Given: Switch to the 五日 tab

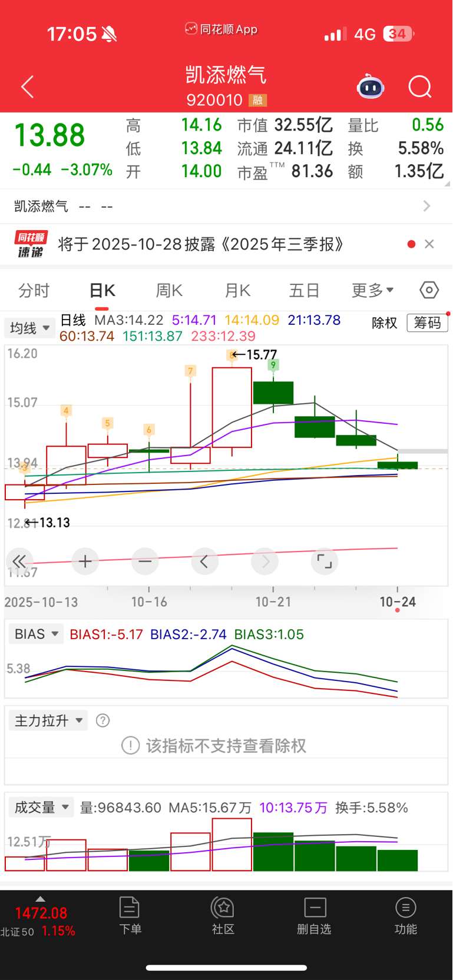Looking at the screenshot, I should [304, 290].
